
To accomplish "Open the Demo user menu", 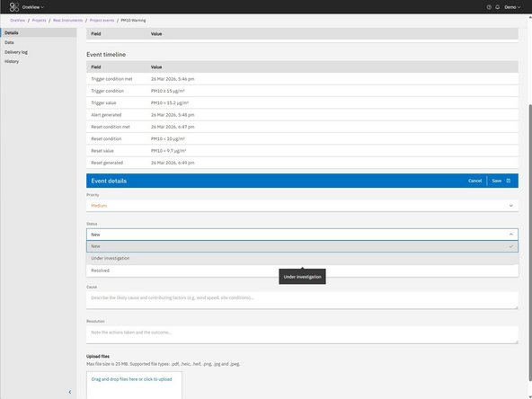I will [512, 7].
